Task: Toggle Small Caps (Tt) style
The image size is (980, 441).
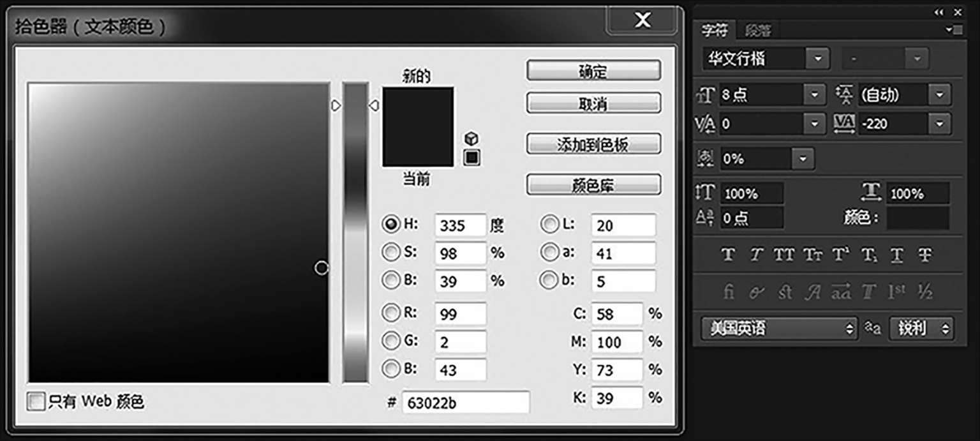Action: click(x=813, y=255)
